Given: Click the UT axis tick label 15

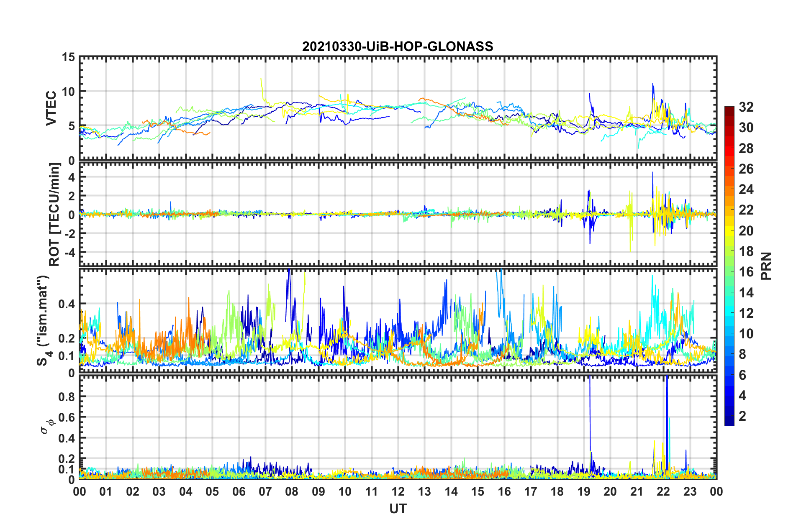Looking at the screenshot, I should tap(478, 491).
